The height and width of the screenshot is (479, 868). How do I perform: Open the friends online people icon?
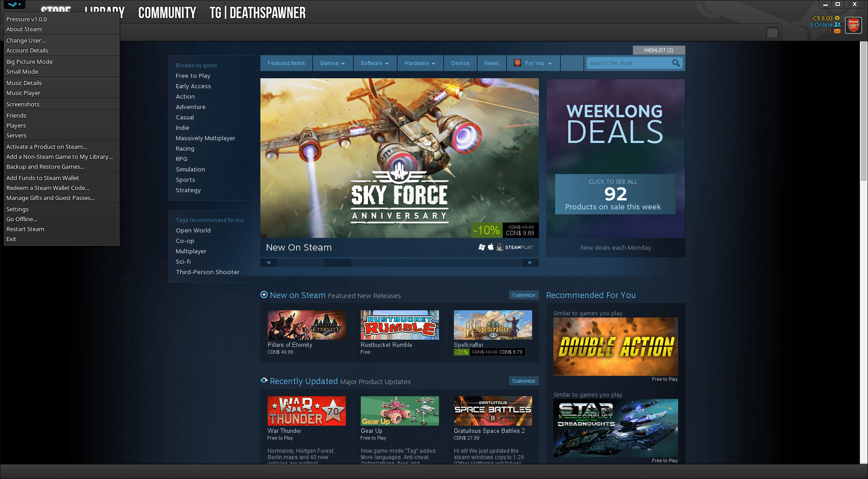(837, 25)
